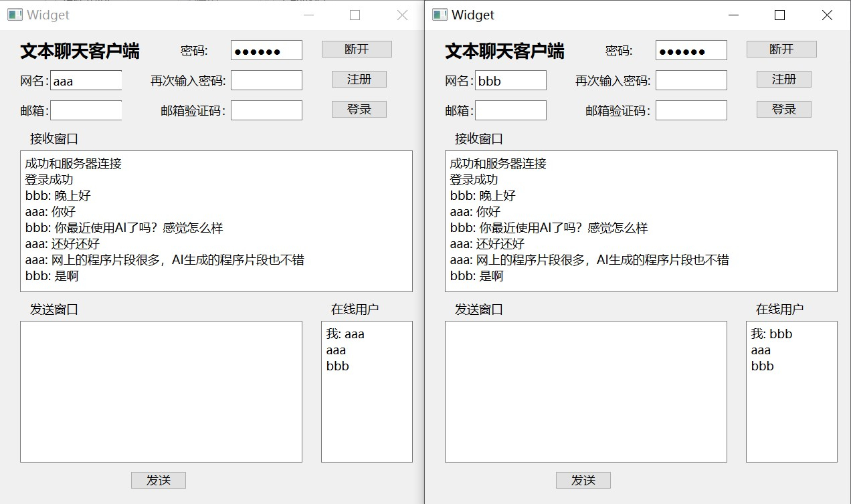This screenshot has height=504, width=851.
Task: Hit 登录 in the bbb client
Action: pyautogui.click(x=783, y=110)
